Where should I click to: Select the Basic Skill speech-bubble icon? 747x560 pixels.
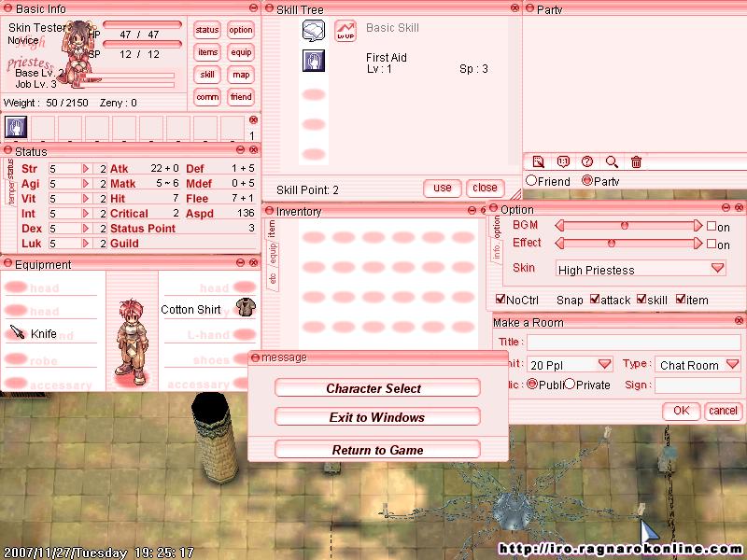(x=314, y=31)
